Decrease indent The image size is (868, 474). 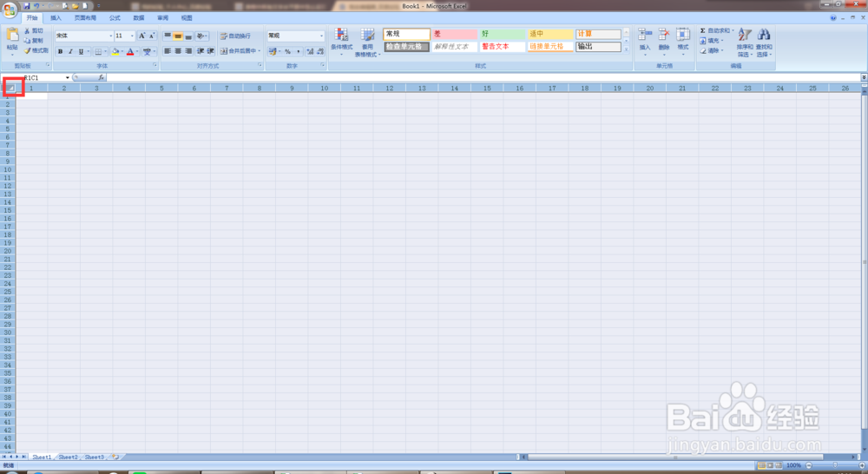(201, 51)
